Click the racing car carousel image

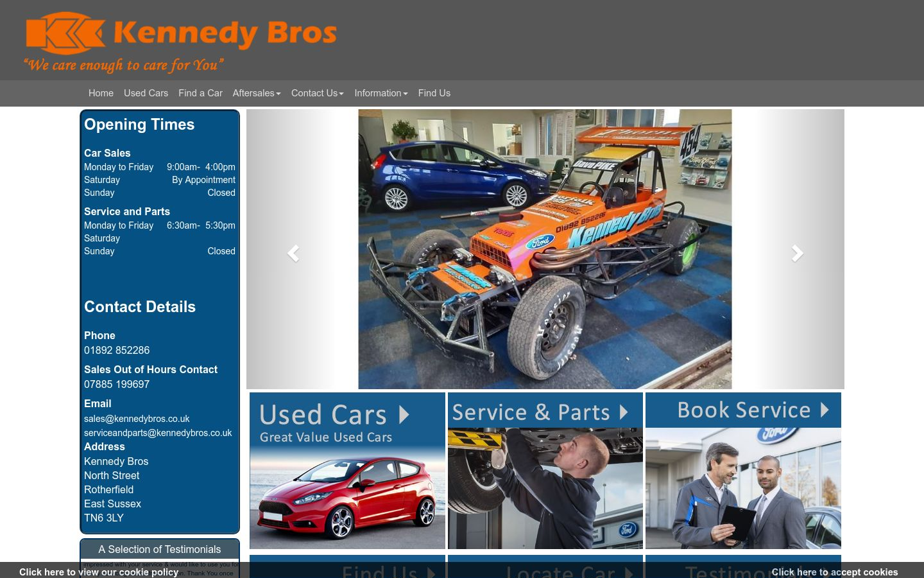pos(545,249)
